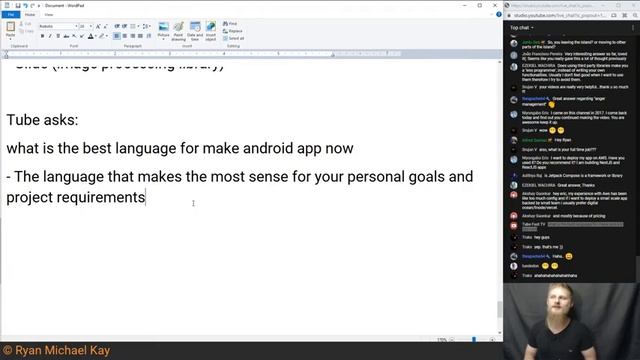The width and height of the screenshot is (640, 360).
Task: Click the 'Tube asks:' line
Action: (x=42, y=120)
